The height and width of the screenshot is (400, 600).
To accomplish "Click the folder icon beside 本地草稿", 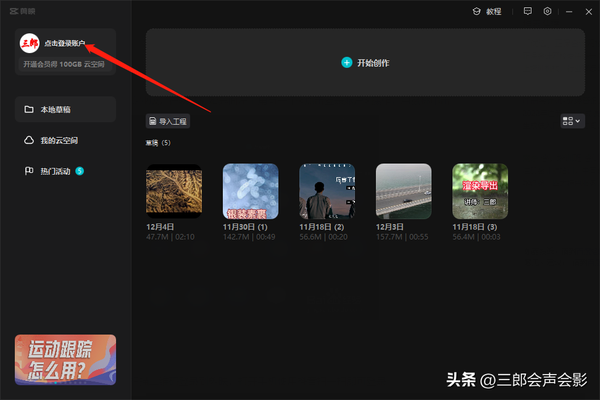I will (x=29, y=109).
